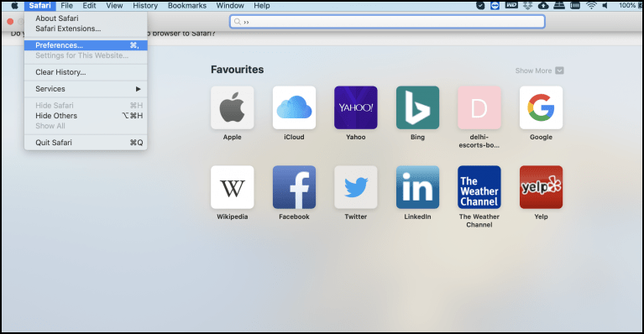Expand the Services submenu arrow
The width and height of the screenshot is (644, 334).
(138, 89)
